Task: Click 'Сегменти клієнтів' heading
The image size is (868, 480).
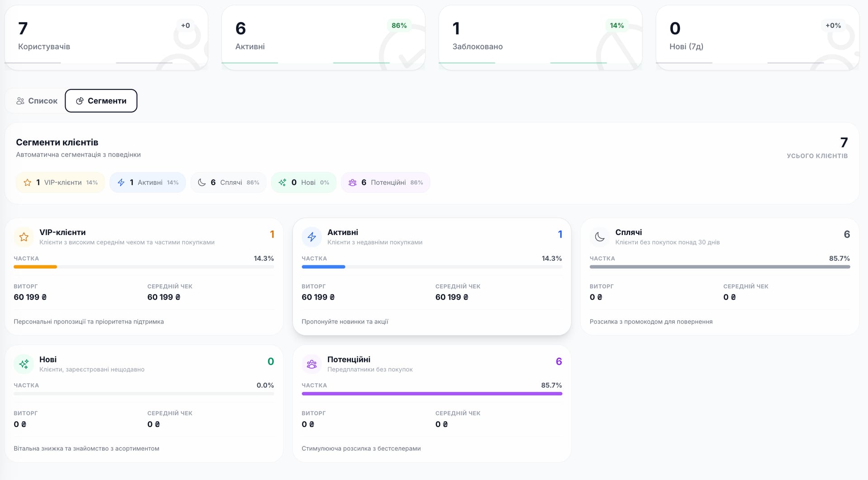Action: click(x=57, y=142)
